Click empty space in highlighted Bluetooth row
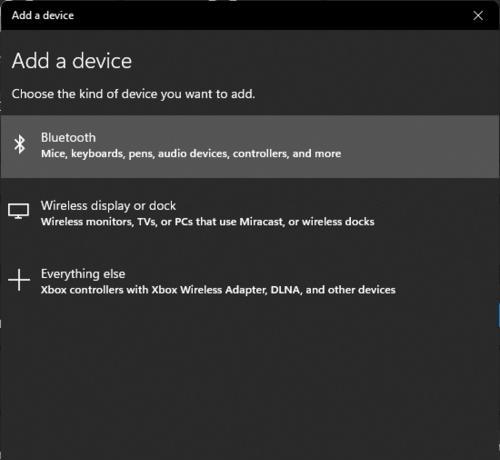The height and width of the screenshot is (460, 500). coord(417,146)
